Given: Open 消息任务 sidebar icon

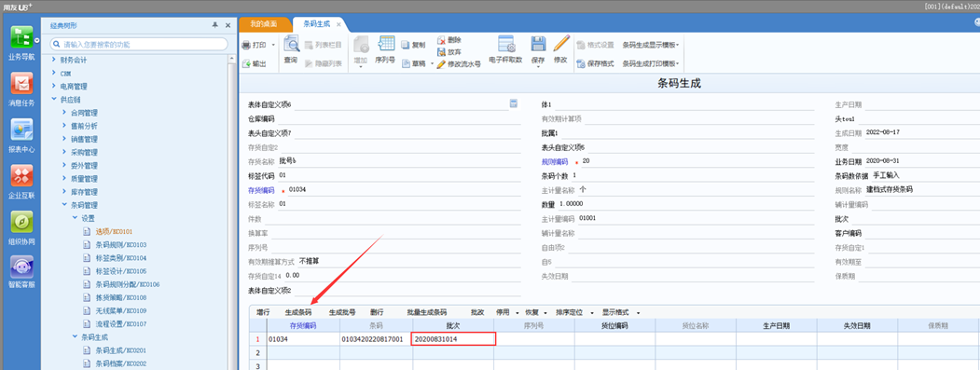Looking at the screenshot, I should 21,89.
